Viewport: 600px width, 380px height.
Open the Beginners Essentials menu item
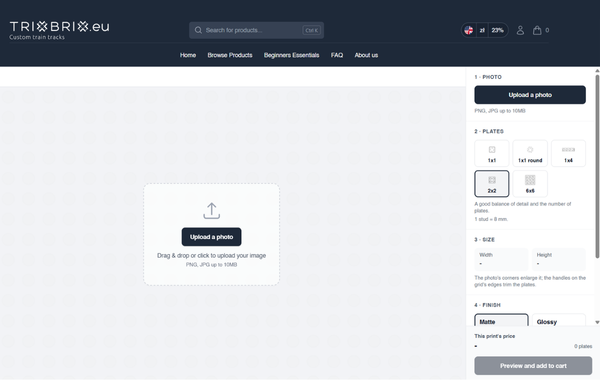click(x=291, y=55)
